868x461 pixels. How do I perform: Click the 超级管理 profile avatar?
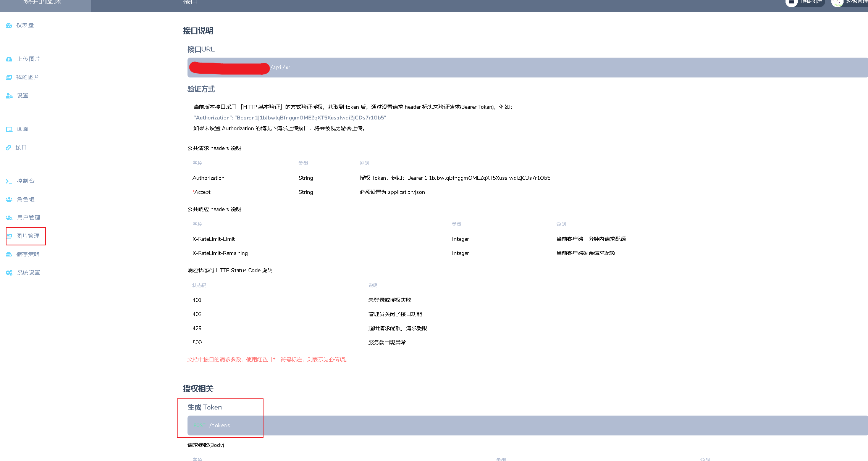(x=837, y=3)
